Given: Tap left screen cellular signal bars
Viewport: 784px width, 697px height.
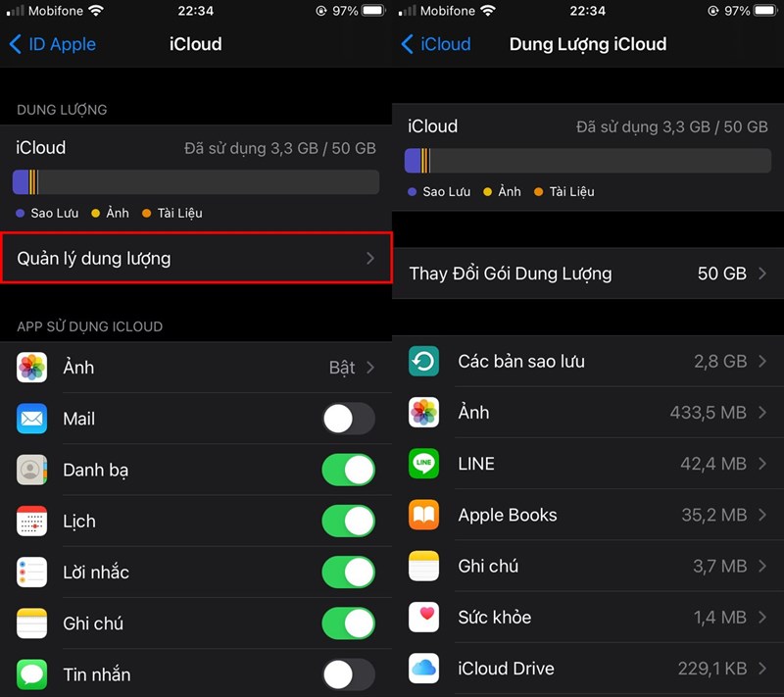Looking at the screenshot, I should (x=15, y=11).
